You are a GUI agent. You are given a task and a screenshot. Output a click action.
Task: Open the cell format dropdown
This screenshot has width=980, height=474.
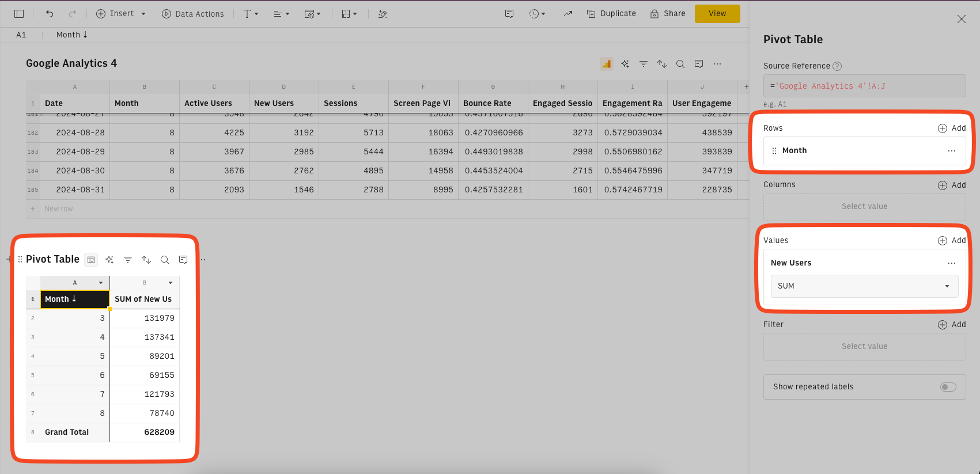[x=312, y=14]
